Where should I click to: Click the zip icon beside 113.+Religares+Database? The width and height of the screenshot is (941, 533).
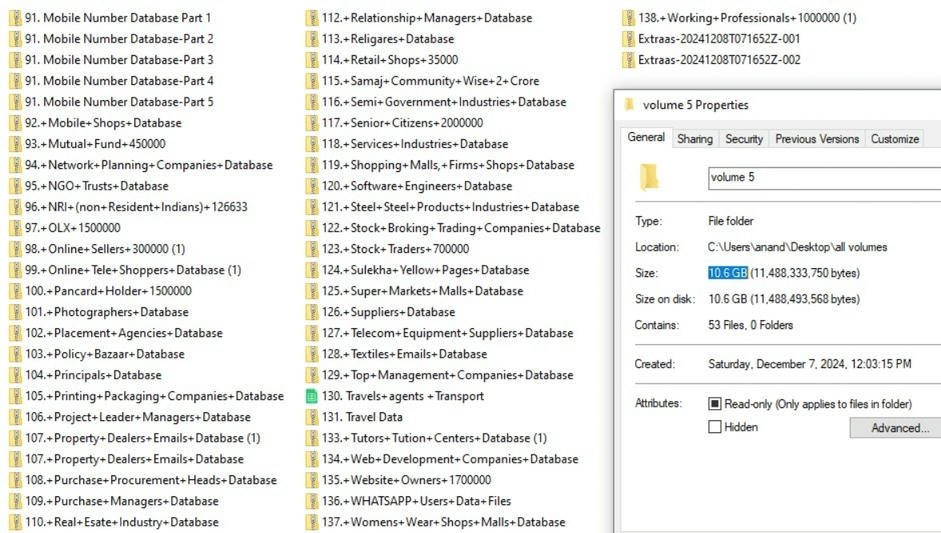(x=311, y=39)
